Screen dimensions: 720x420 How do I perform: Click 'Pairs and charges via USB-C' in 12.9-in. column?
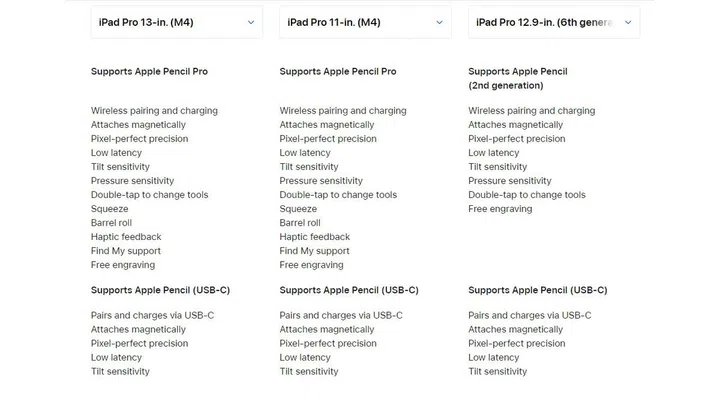[530, 315]
